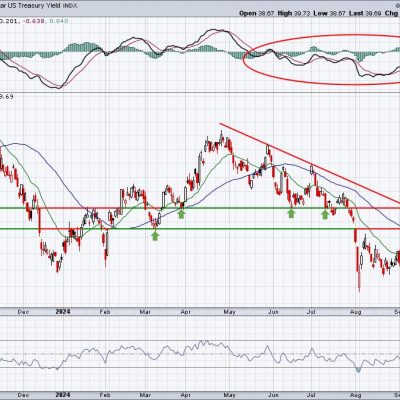Click the green arrow just before April

pos(181,214)
